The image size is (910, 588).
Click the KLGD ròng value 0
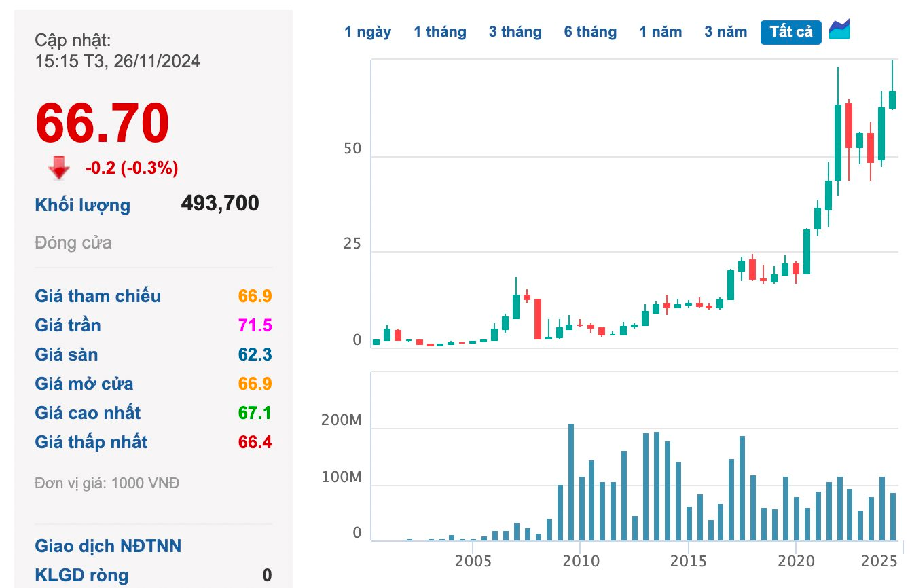pos(267,575)
